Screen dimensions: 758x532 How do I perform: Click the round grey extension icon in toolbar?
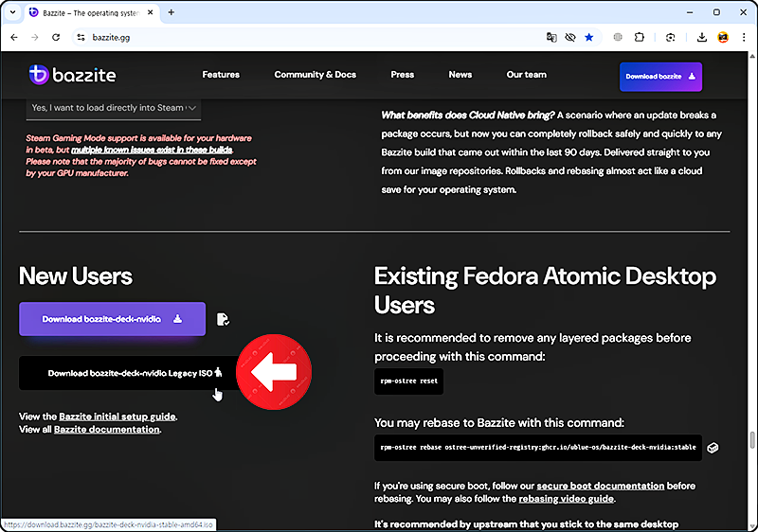click(x=618, y=37)
